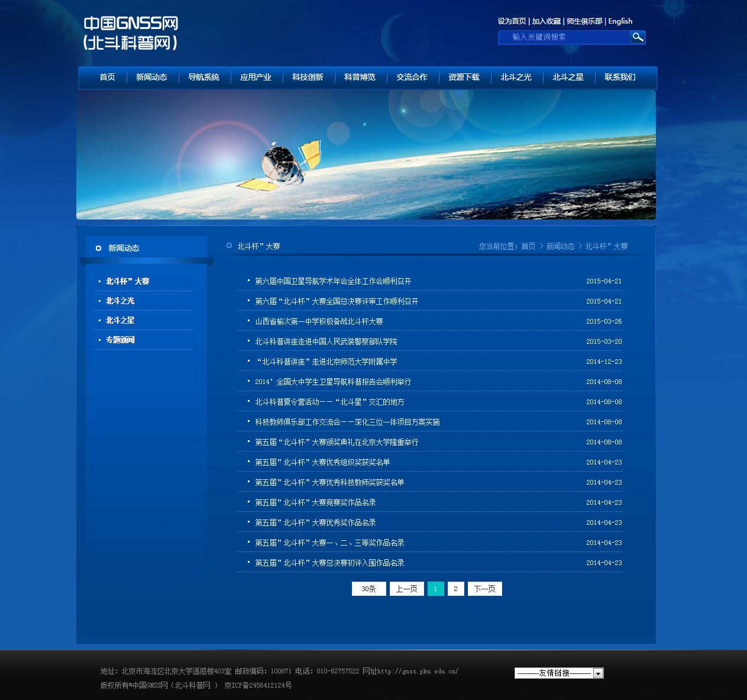
Task: Click 加入收藏 link at top
Action: pyautogui.click(x=546, y=21)
